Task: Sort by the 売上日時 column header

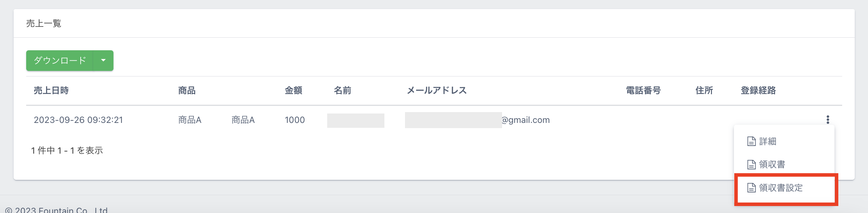Action: [x=51, y=91]
